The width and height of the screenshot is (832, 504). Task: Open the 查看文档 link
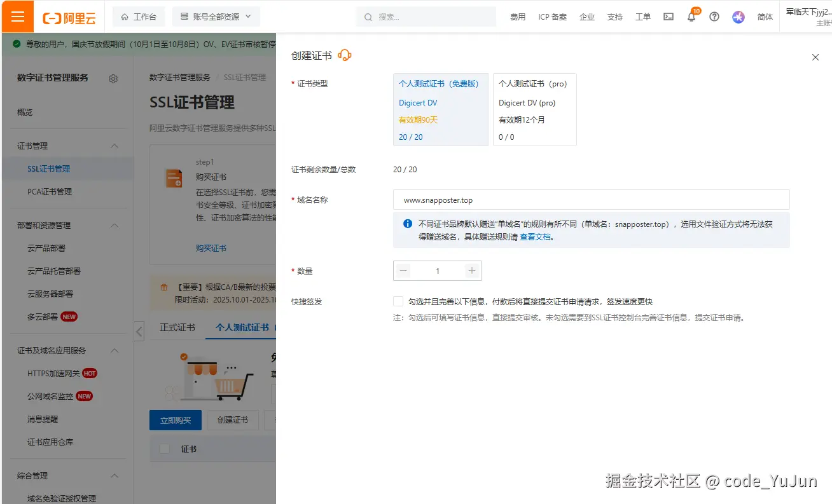pyautogui.click(x=536, y=237)
